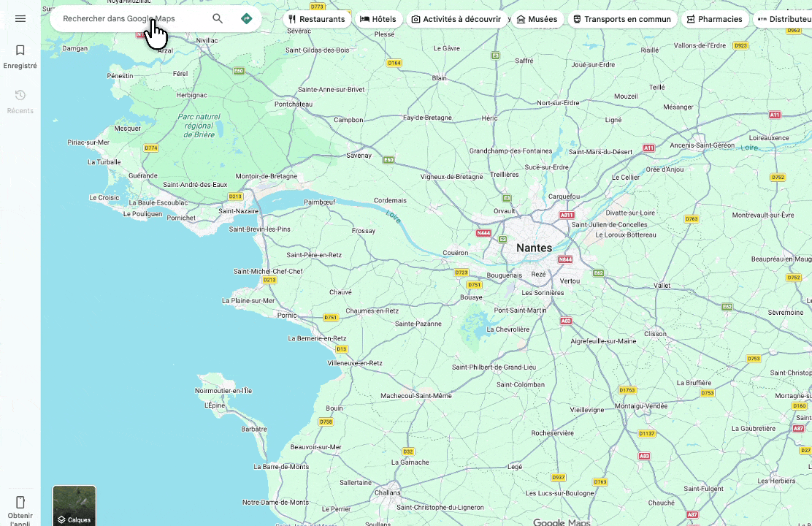812x526 pixels.
Task: Open the Récents history panel
Action: (x=20, y=102)
